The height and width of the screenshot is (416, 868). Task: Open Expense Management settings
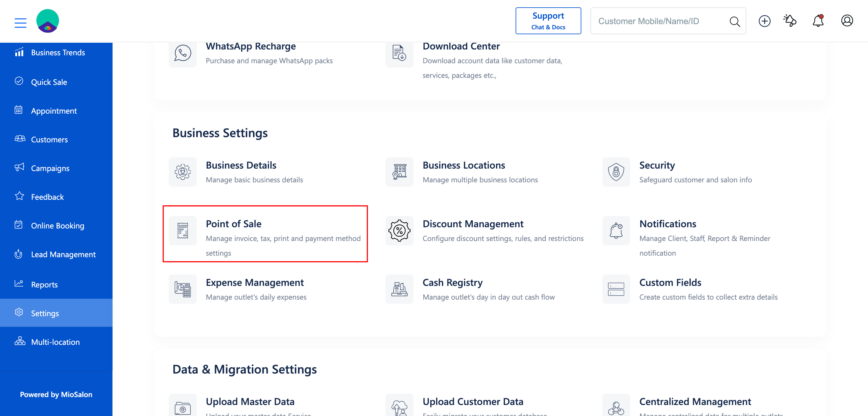coord(255,282)
